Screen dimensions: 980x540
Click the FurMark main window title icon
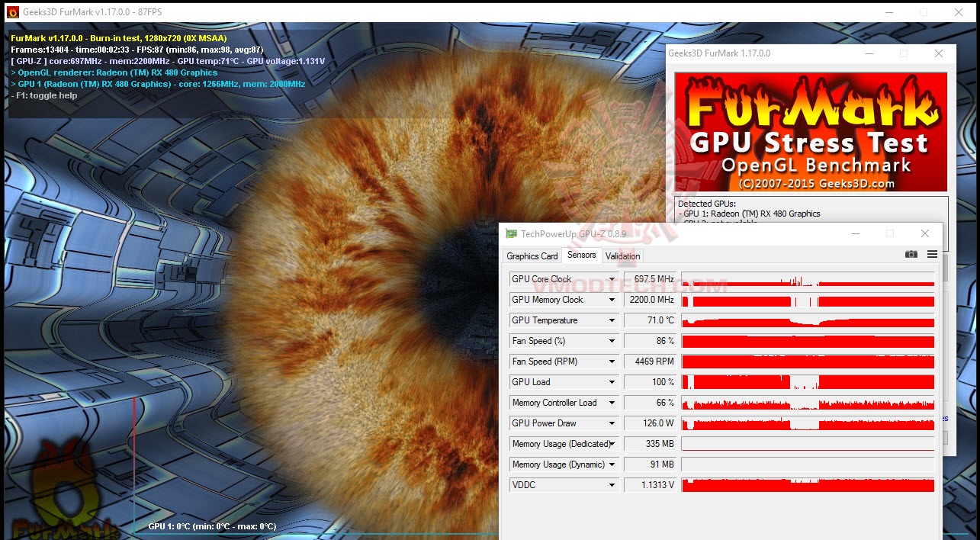(x=13, y=12)
